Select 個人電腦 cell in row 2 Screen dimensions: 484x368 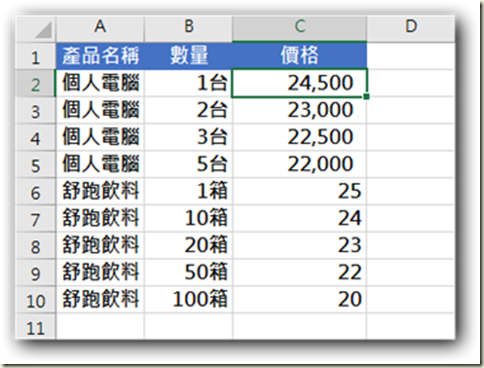pos(100,83)
